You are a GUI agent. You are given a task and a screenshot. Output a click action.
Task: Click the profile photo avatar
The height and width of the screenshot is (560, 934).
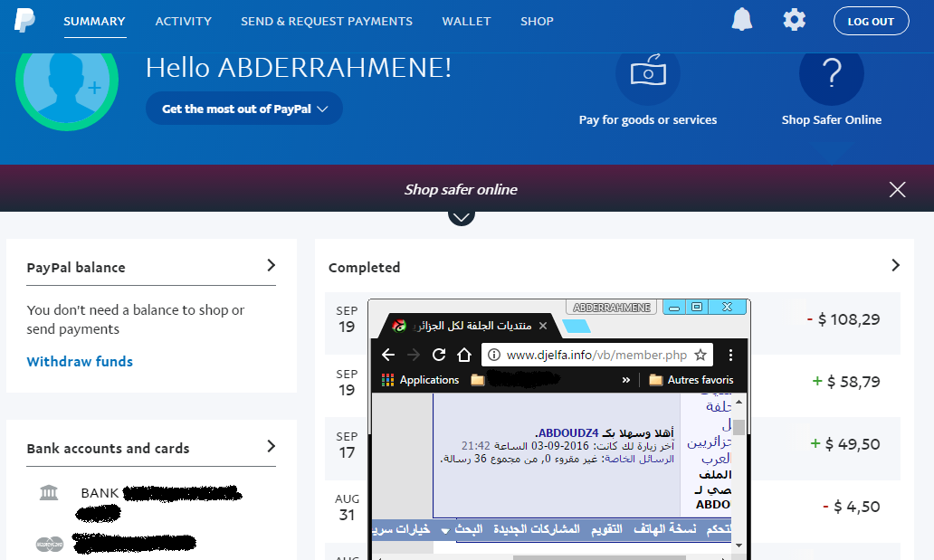[x=67, y=90]
